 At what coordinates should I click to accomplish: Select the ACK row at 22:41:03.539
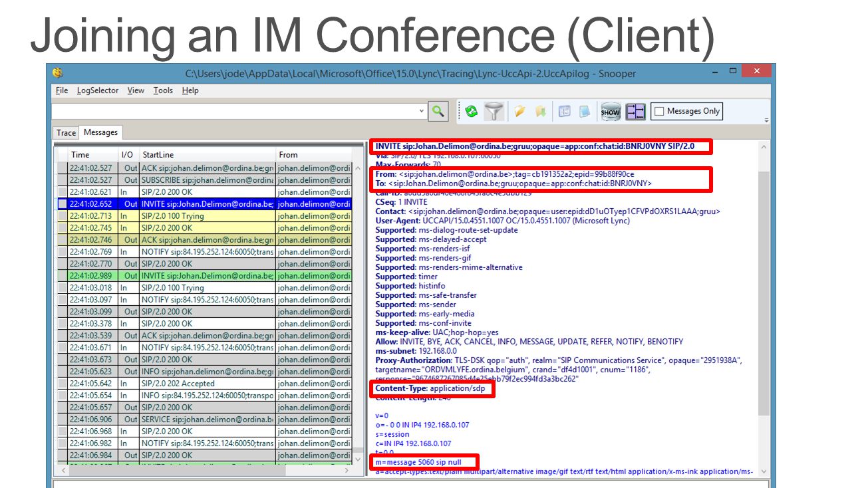point(204,336)
